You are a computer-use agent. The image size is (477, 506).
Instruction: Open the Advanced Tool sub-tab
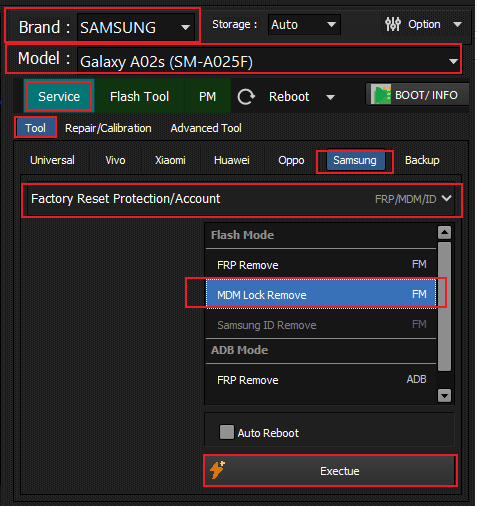pyautogui.click(x=206, y=128)
